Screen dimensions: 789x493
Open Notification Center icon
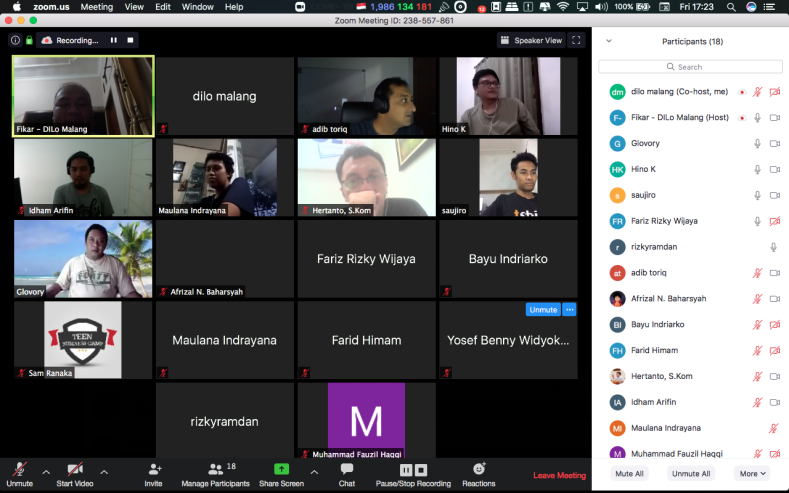pos(769,7)
